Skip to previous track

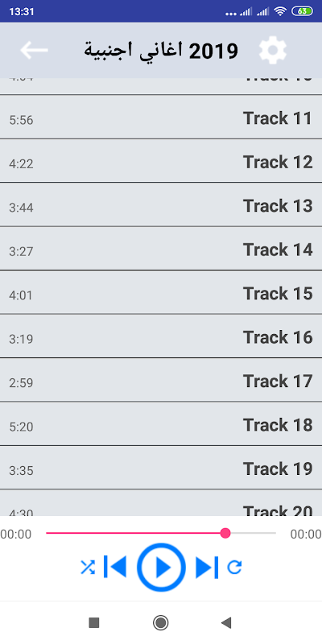(115, 568)
